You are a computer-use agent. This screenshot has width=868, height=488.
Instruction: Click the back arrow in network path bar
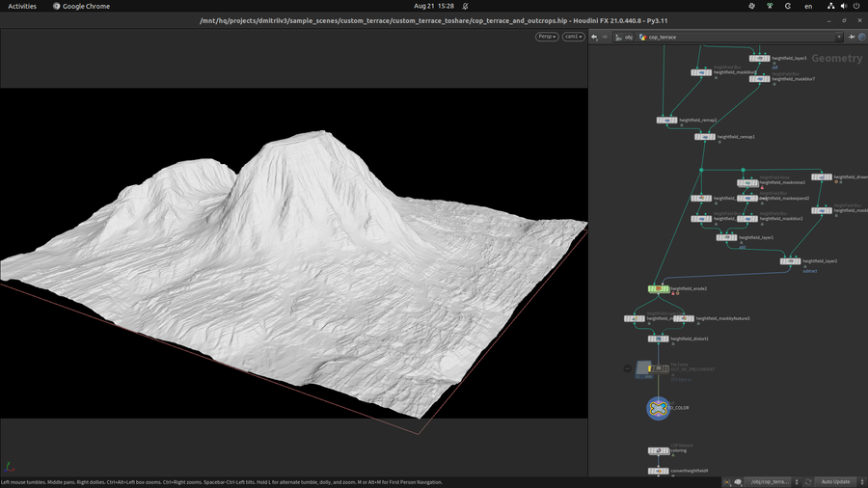tap(594, 37)
